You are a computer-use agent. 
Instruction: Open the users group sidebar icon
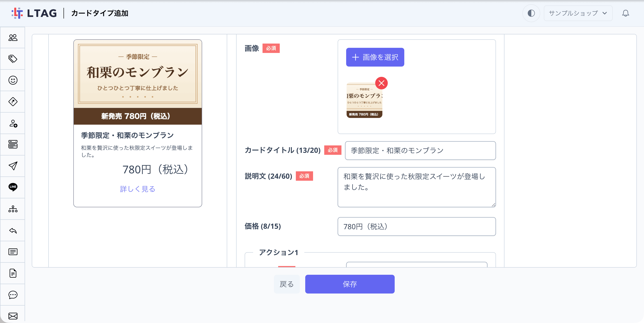[13, 38]
